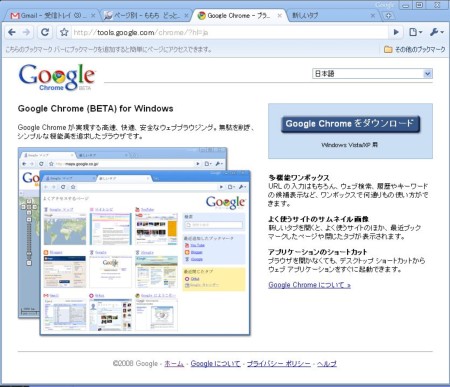
Task: Click the Gmail tab favicon
Action: pos(15,16)
